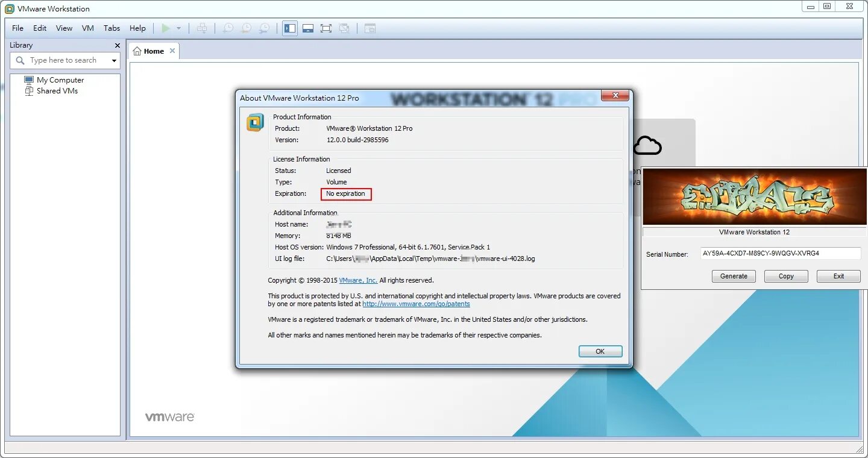Click the VMware logo icon in About dialog
The width and height of the screenshot is (868, 458).
click(255, 122)
